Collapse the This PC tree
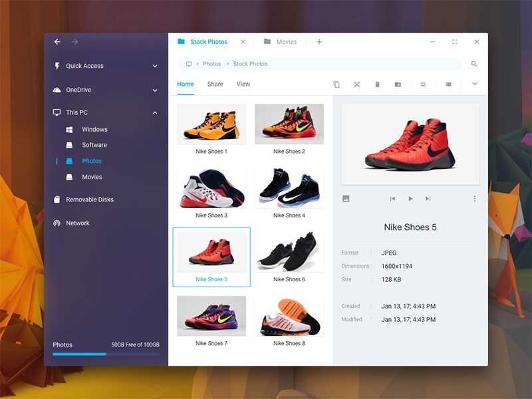This screenshot has width=532, height=399. click(154, 112)
